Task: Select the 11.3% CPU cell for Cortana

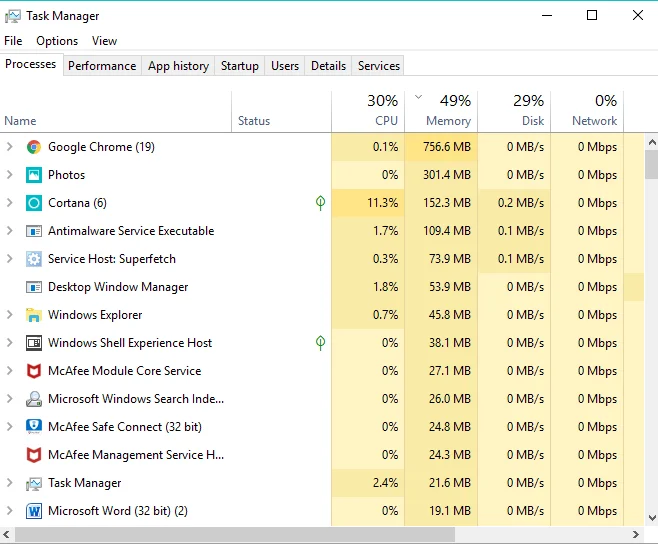Action: pyautogui.click(x=368, y=203)
